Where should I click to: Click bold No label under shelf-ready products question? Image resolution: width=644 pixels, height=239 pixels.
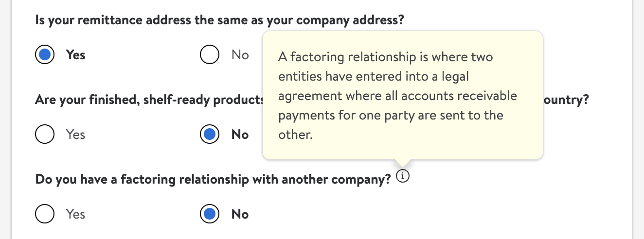240,135
